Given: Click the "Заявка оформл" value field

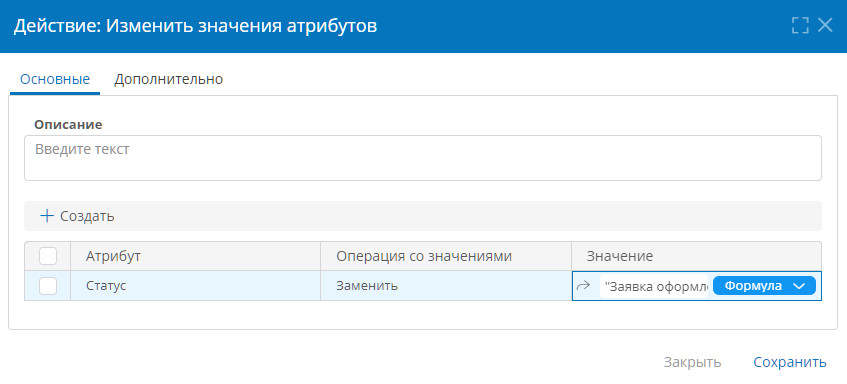Looking at the screenshot, I should [x=654, y=286].
